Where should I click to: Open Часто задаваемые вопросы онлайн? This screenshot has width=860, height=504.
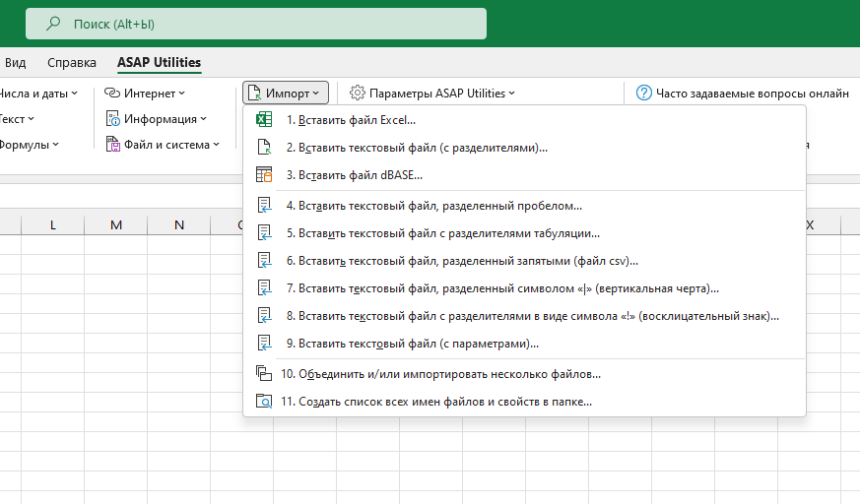coord(743,94)
